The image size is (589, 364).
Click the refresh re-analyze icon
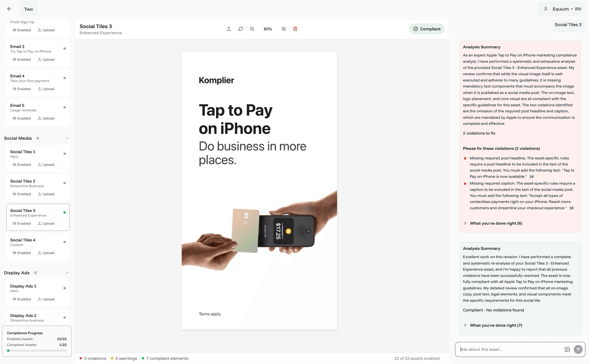(x=240, y=29)
